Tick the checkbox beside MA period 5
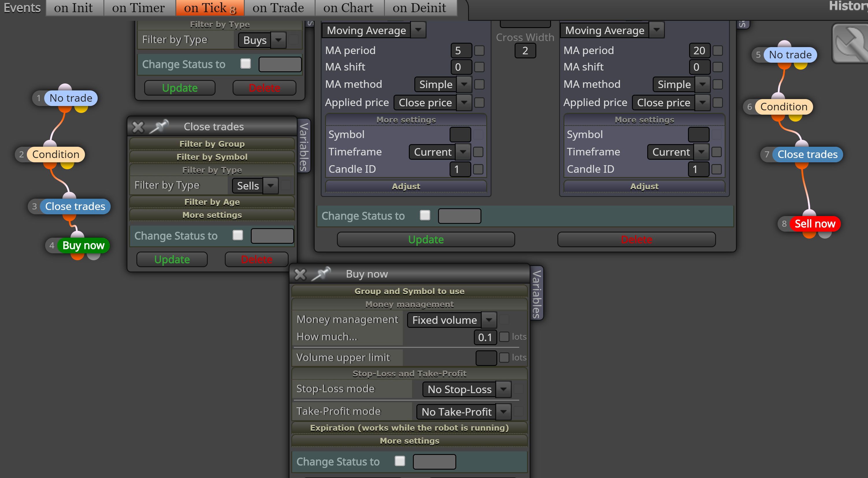This screenshot has height=478, width=868. click(x=479, y=51)
